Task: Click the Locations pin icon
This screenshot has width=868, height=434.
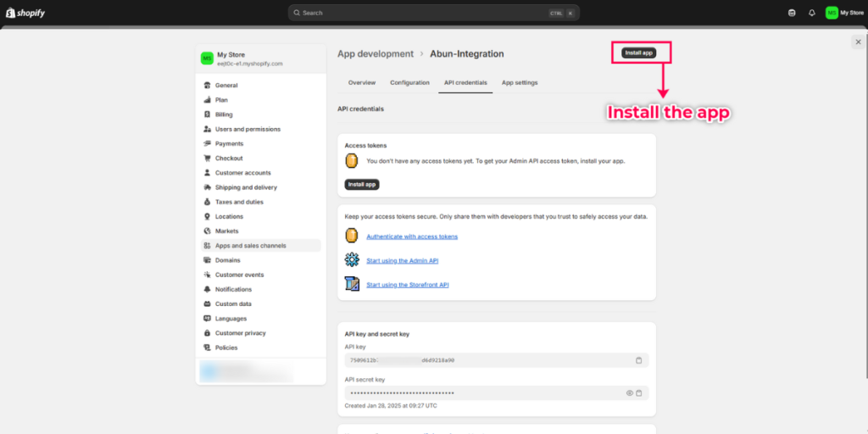Action: (x=207, y=216)
